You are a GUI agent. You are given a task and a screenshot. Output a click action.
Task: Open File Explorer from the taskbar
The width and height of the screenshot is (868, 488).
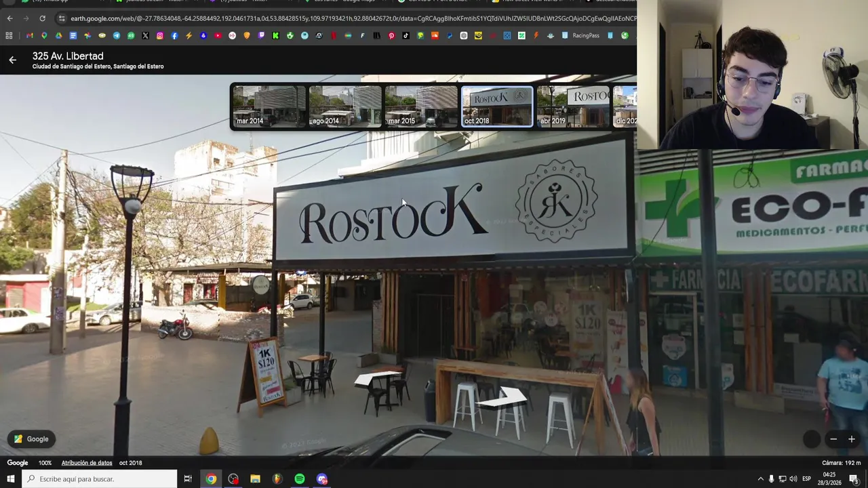(255, 479)
